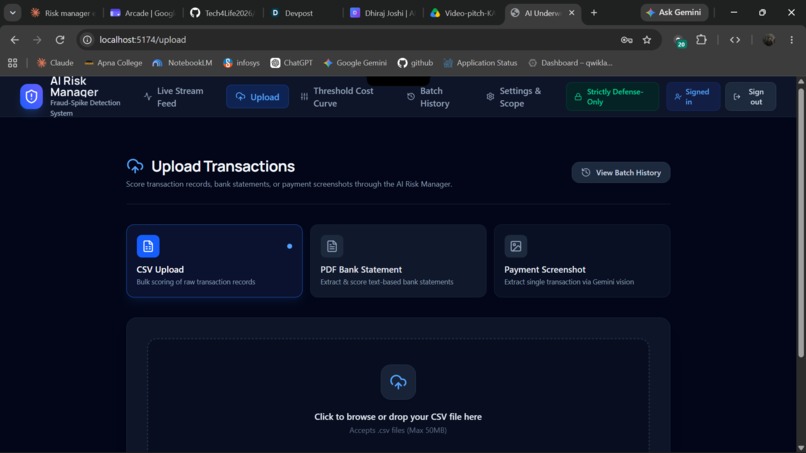Open the github bookmark

coord(415,63)
